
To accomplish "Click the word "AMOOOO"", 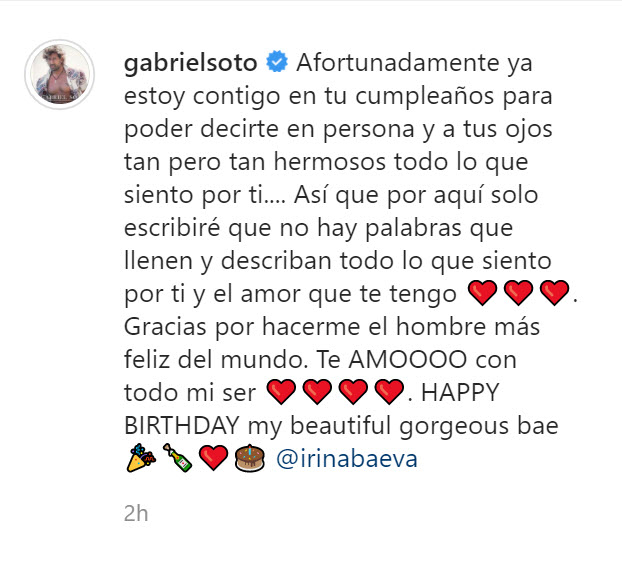I will tap(408, 360).
